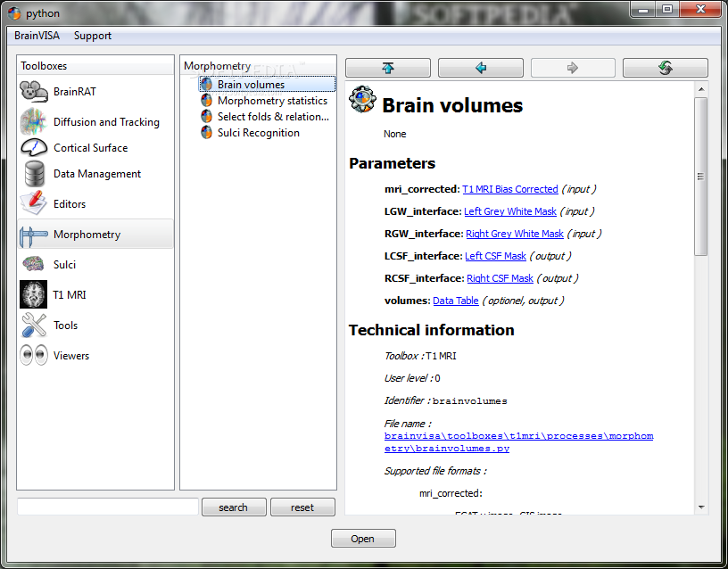Navigate forward with the right arrow button
Viewport: 728px width, 569px height.
(573, 68)
